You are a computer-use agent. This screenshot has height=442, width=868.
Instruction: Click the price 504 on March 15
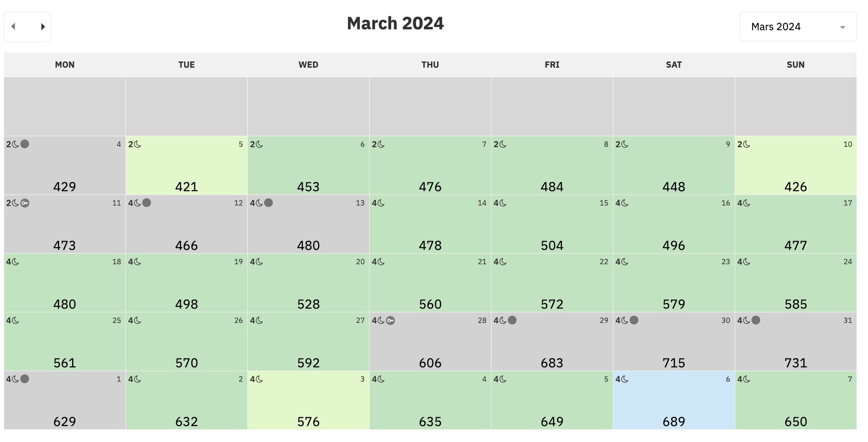[552, 245]
